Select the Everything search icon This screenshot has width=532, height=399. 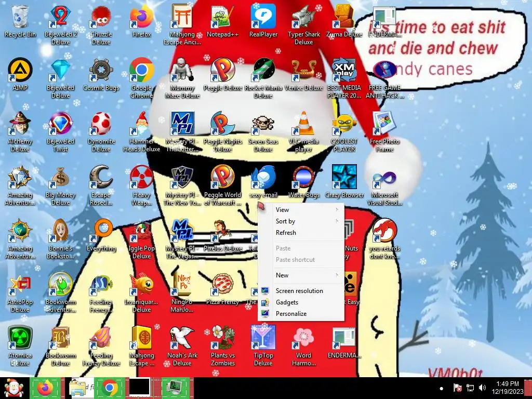[x=101, y=231]
